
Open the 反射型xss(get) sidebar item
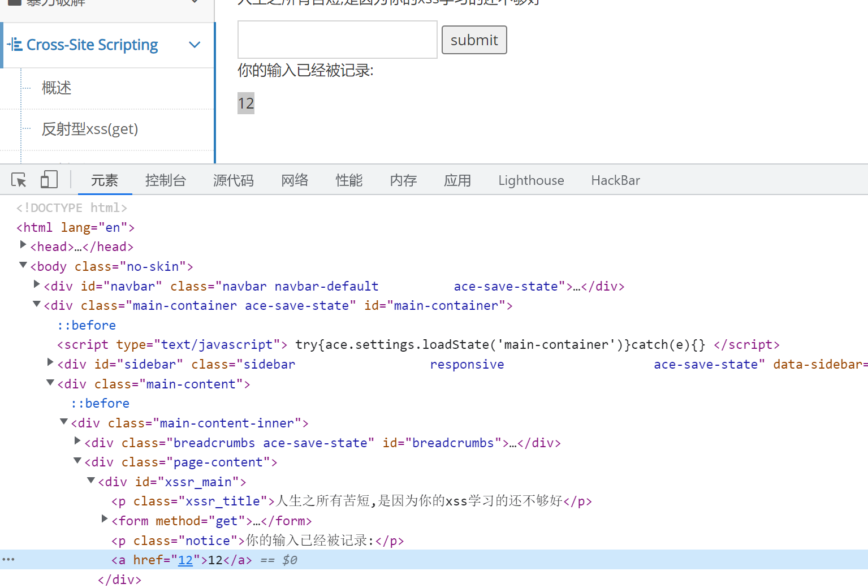click(90, 129)
